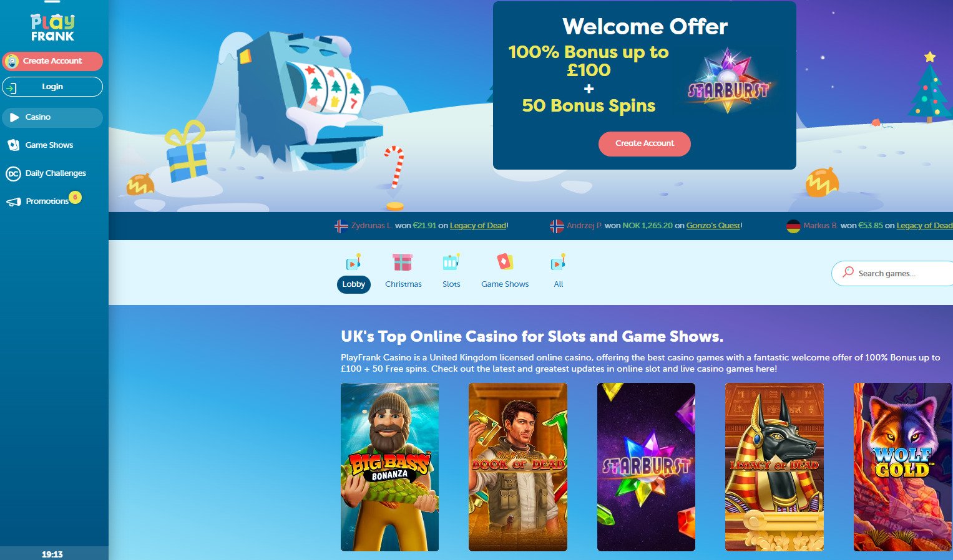Launch the Book of Dead game
The height and width of the screenshot is (560, 953).
click(518, 467)
